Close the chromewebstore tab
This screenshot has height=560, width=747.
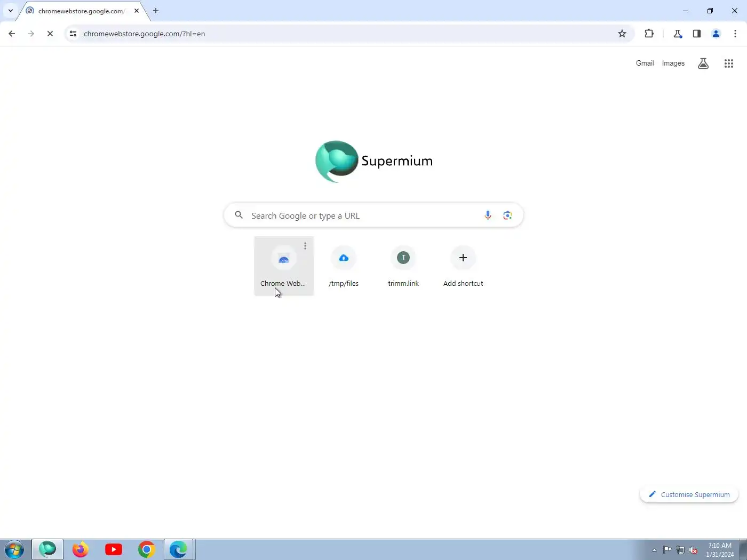pos(137,11)
